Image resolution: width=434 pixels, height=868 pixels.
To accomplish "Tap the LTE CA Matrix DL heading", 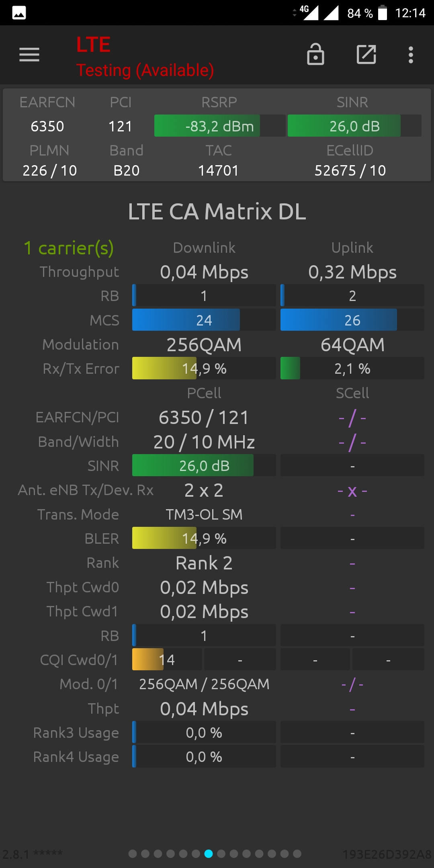I will (x=217, y=211).
